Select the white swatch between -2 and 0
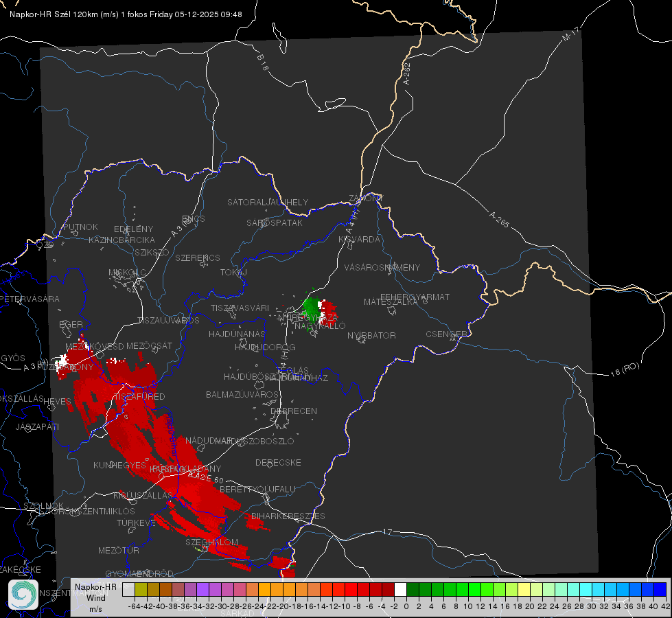Viewport: 672px width, 618px height. coord(400,589)
